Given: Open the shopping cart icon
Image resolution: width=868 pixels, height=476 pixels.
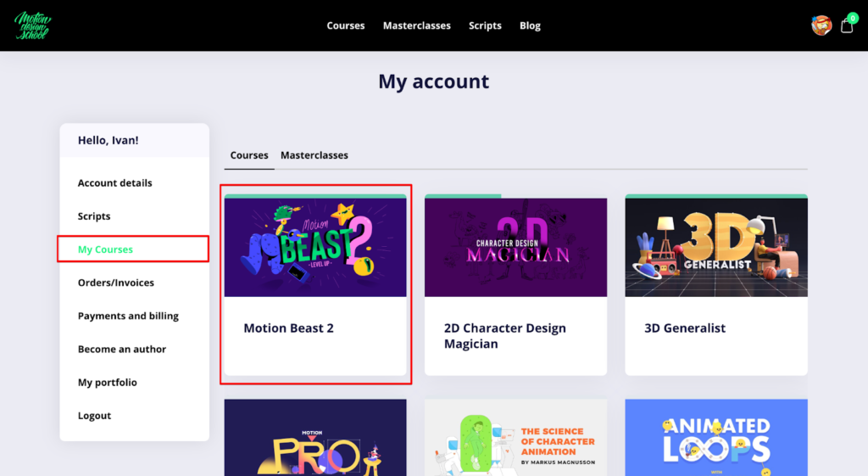Looking at the screenshot, I should [847, 25].
